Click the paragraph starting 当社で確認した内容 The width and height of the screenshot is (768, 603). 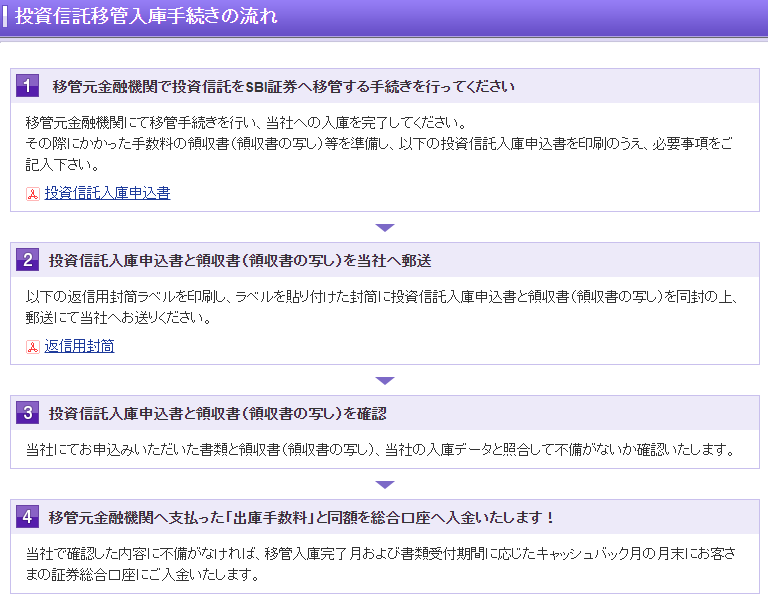pos(381,564)
